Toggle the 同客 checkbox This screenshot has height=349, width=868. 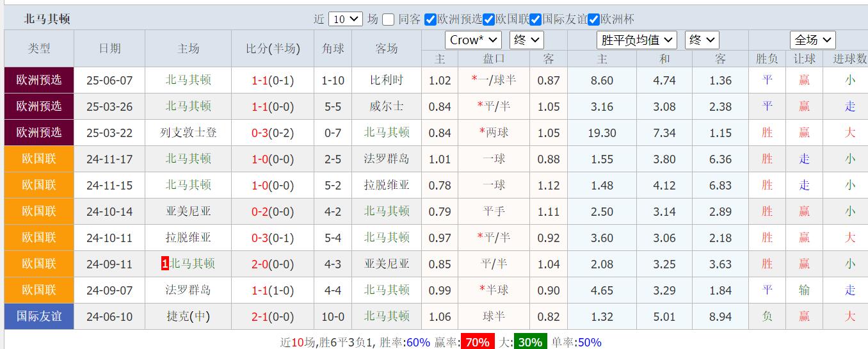click(388, 19)
